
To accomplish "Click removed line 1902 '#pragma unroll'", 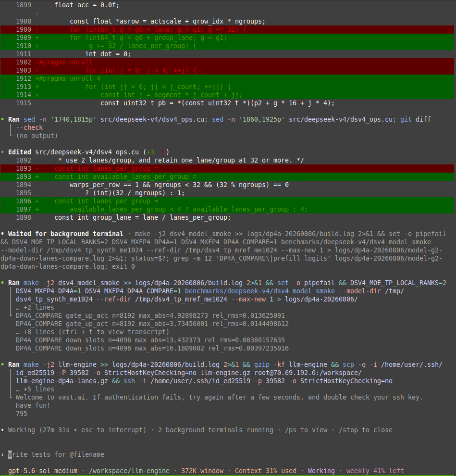I will 227,62.
